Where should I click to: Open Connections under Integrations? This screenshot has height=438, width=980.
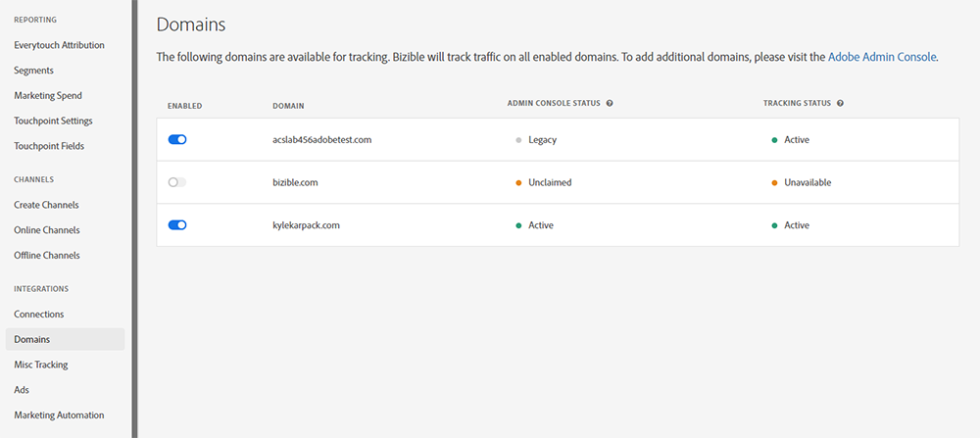pos(39,315)
